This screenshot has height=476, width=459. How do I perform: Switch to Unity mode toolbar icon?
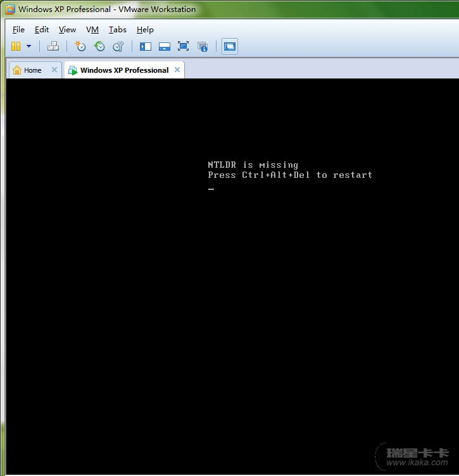tap(203, 46)
